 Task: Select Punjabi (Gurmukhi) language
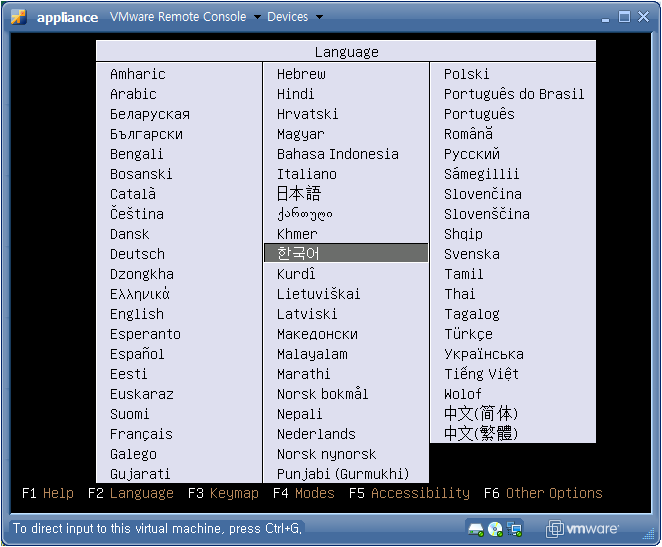pos(343,475)
